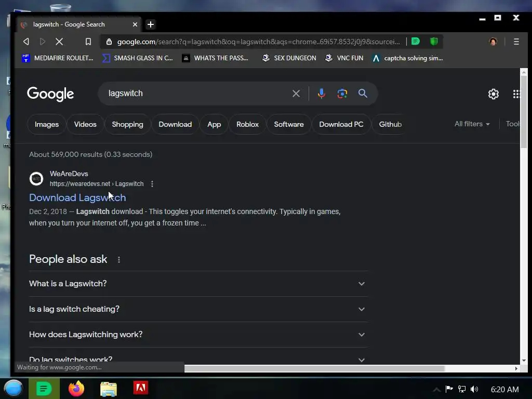
Task: Click the Google logo
Action: [x=50, y=94]
